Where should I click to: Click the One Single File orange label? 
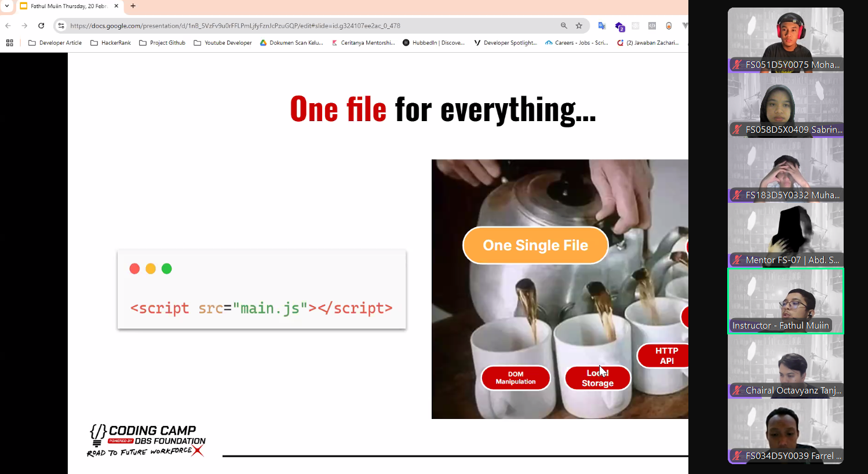click(x=535, y=245)
